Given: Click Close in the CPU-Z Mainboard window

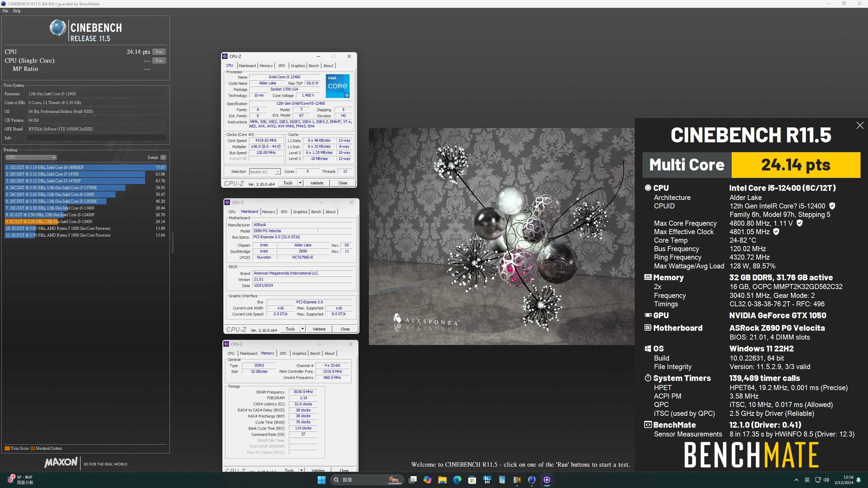Looking at the screenshot, I should (345, 329).
